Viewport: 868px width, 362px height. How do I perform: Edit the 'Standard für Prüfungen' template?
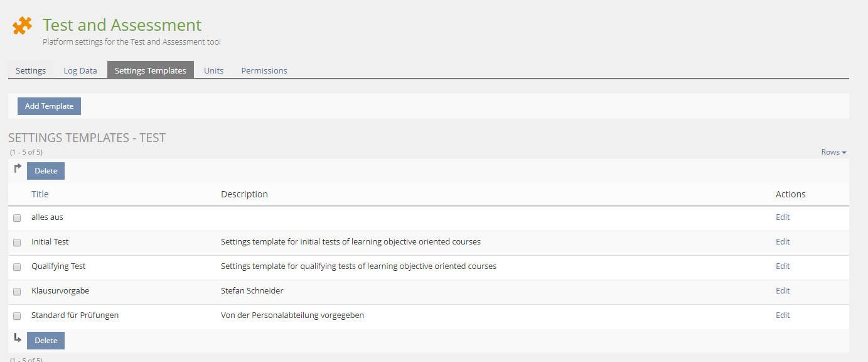[783, 315]
